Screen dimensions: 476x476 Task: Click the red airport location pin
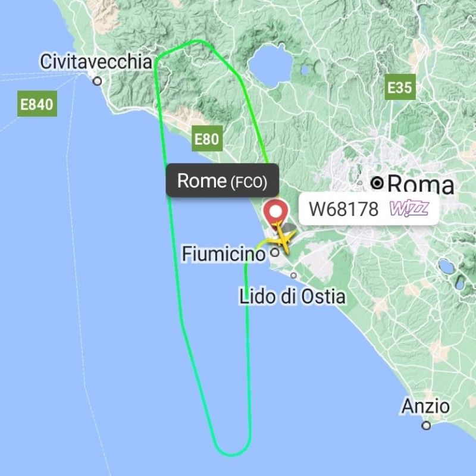click(x=275, y=212)
